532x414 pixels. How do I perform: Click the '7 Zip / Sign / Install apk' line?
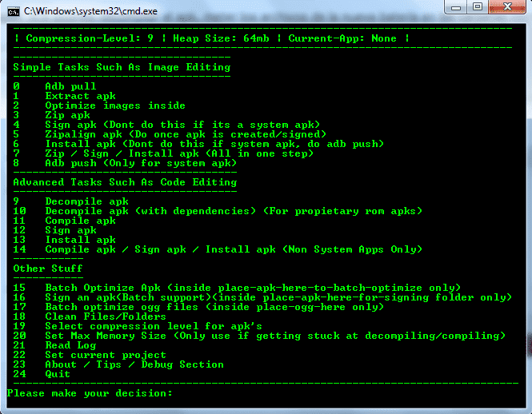click(163, 153)
